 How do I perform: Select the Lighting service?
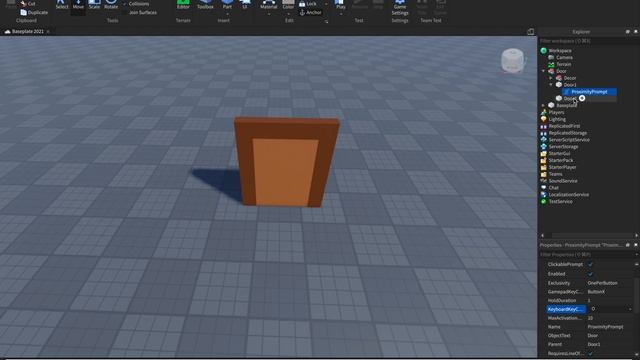pos(557,119)
